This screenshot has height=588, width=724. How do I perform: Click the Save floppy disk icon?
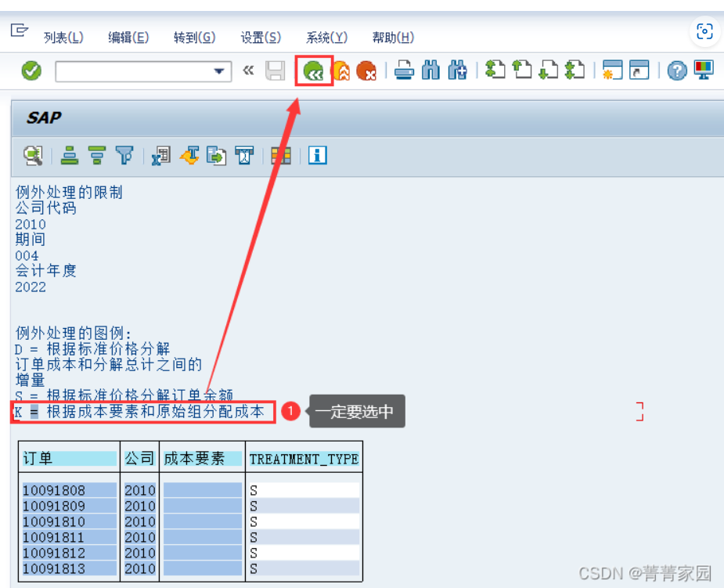pyautogui.click(x=276, y=71)
